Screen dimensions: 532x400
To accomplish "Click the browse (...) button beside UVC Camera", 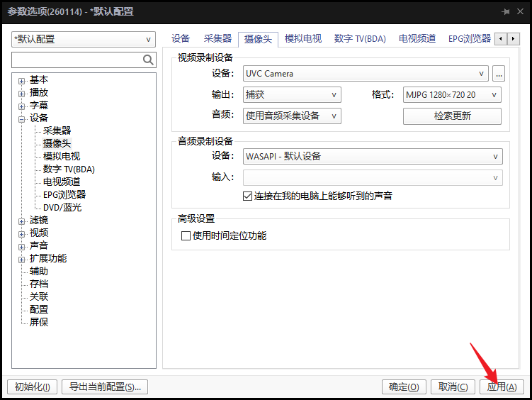I will point(499,73).
